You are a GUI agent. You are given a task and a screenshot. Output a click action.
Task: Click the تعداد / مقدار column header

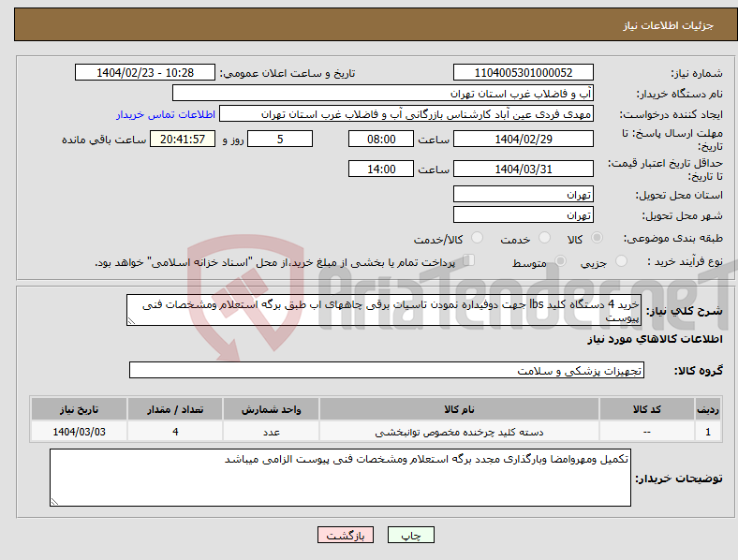pyautogui.click(x=175, y=409)
